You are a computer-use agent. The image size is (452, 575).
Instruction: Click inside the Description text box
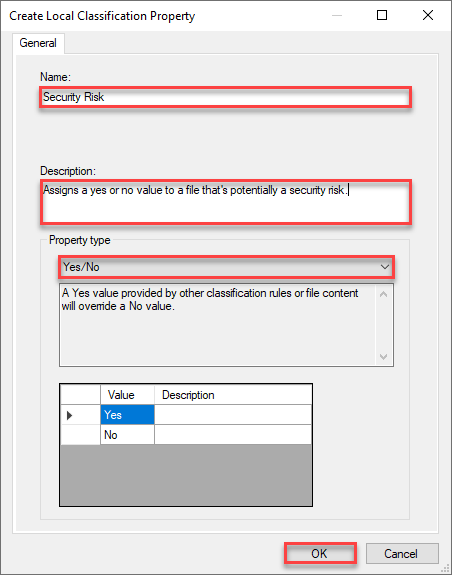click(226, 202)
